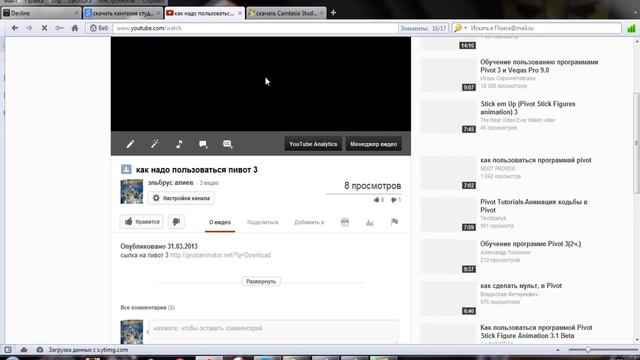This screenshot has width=640, height=360.
Task: Open Pivot Stick Figure Animation 3.1 Beta video
Action: (536, 331)
